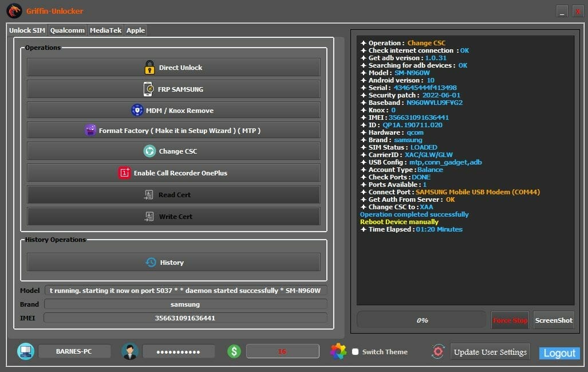This screenshot has height=372, width=588.
Task: Click the purple Format Factory icon
Action: pos(90,131)
